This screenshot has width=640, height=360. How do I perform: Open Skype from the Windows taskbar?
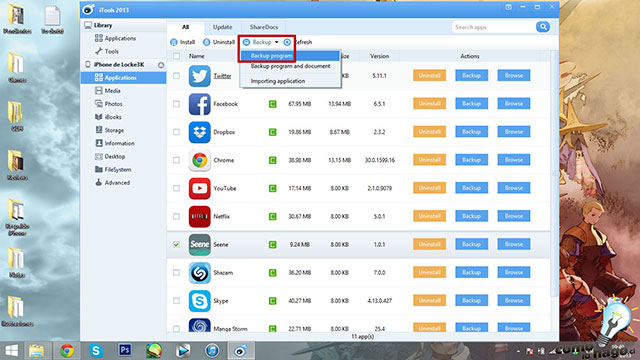[x=96, y=351]
